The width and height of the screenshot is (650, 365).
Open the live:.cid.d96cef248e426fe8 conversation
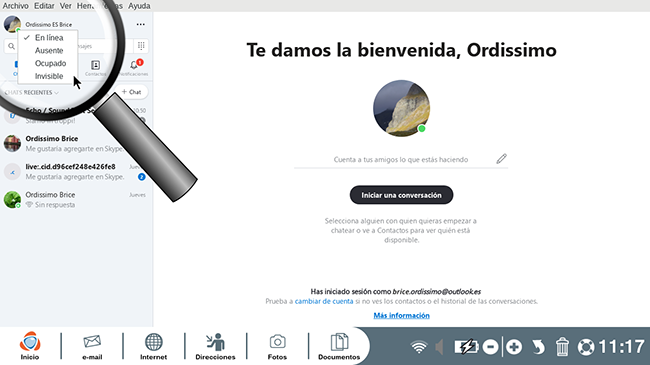pyautogui.click(x=75, y=172)
